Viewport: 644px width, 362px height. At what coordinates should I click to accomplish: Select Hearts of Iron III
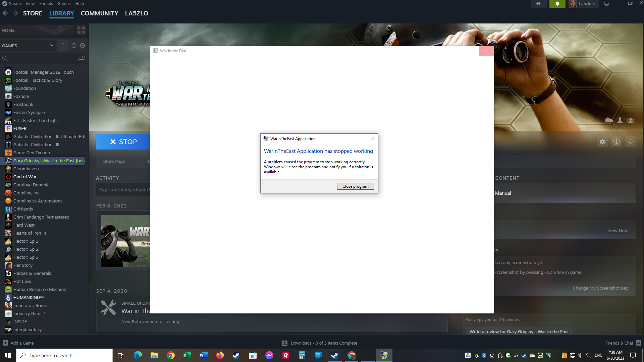coord(30,233)
